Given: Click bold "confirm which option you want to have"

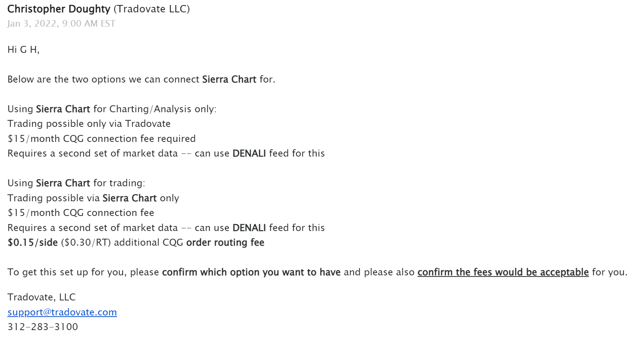Looking at the screenshot, I should pos(251,272).
